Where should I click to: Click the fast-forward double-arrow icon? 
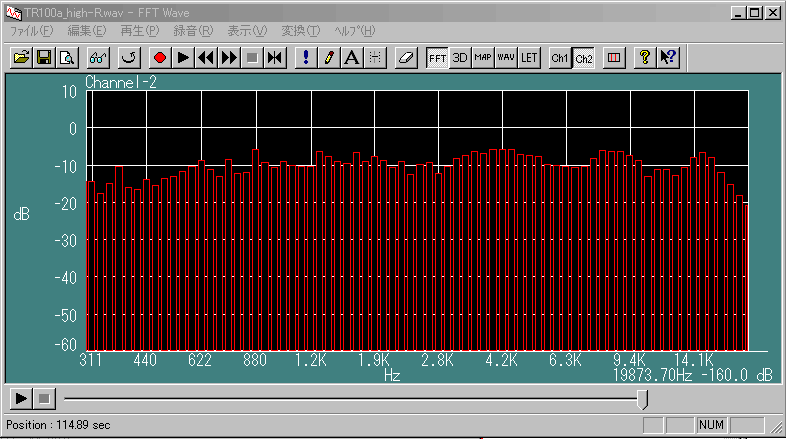pos(229,58)
